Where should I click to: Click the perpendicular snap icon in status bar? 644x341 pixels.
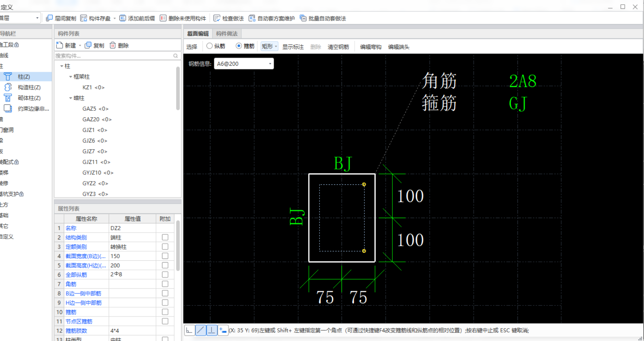(x=211, y=330)
